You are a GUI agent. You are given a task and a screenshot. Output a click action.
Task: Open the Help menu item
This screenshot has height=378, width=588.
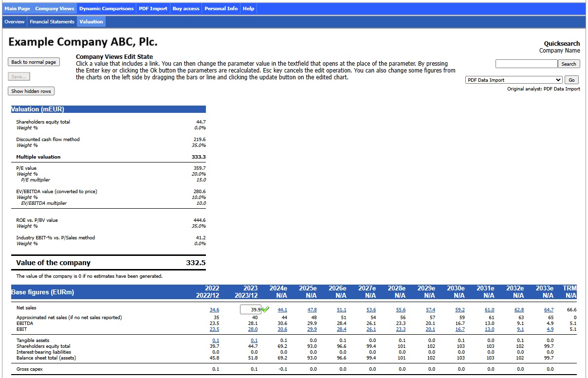point(248,8)
